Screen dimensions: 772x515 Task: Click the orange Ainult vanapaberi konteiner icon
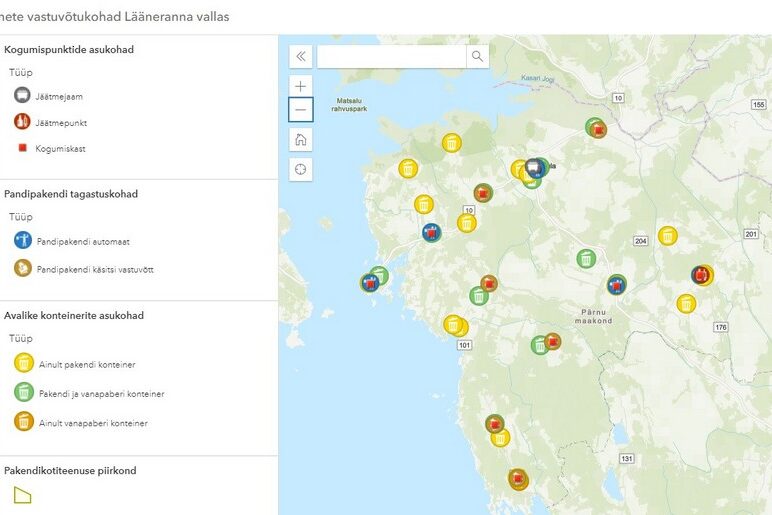click(x=23, y=422)
